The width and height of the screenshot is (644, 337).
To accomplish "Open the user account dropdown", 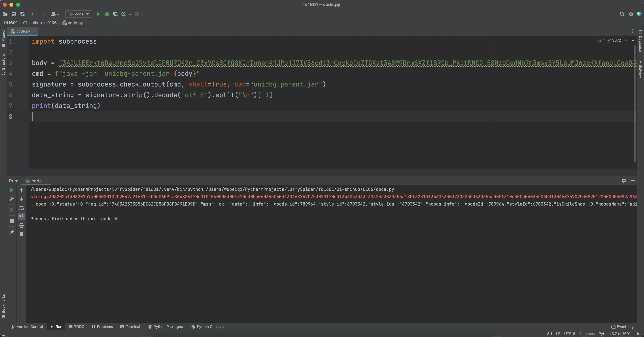I will (x=55, y=14).
